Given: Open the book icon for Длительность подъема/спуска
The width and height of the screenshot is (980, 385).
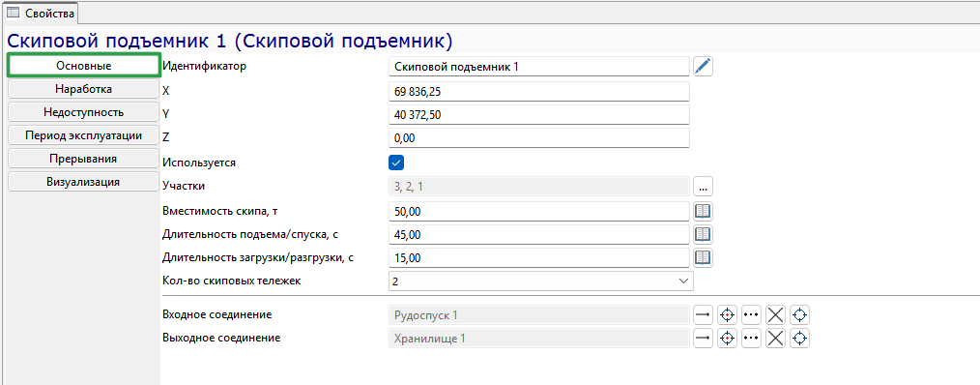Looking at the screenshot, I should coord(704,235).
